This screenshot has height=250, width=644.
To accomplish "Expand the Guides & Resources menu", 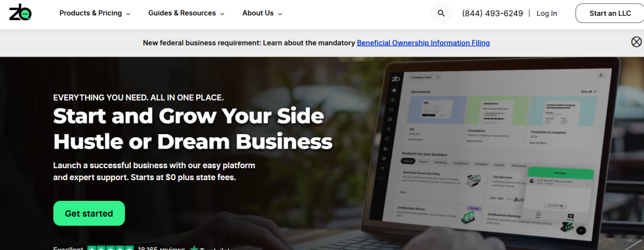I will tap(186, 13).
